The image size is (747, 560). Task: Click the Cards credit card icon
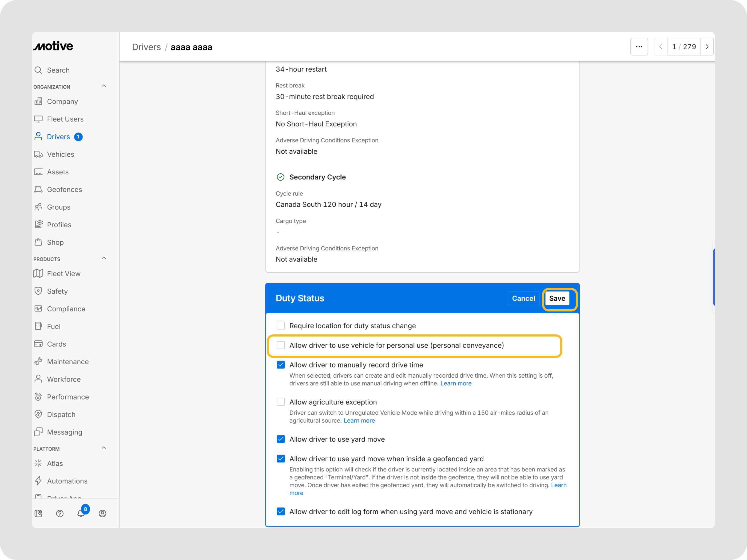pos(38,344)
